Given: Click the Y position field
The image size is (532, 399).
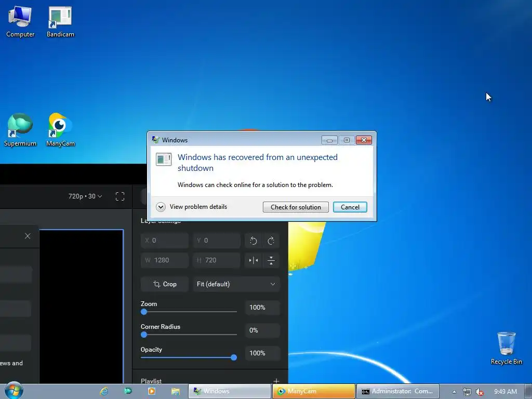Looking at the screenshot, I should tap(217, 241).
